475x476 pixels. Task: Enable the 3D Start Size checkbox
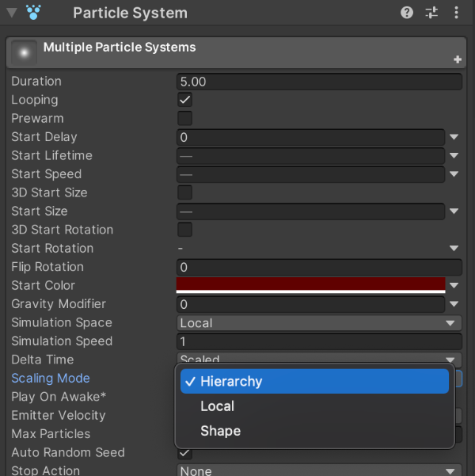click(x=184, y=192)
